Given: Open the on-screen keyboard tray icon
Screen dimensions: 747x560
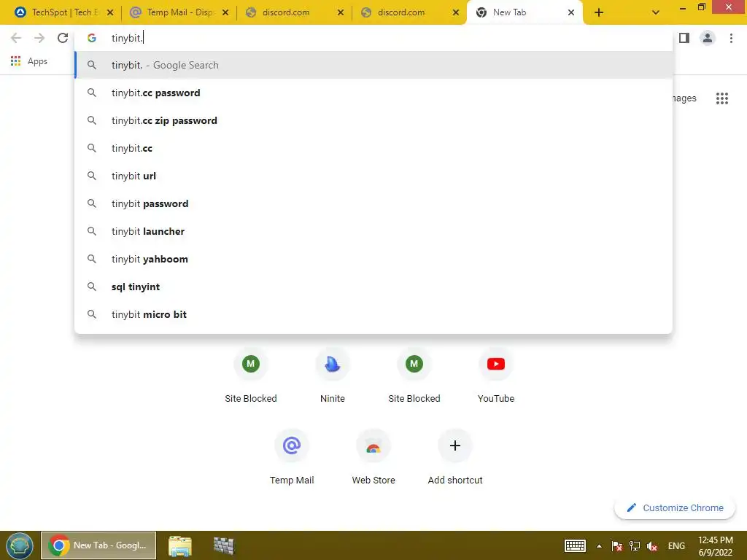Looking at the screenshot, I should coord(575,545).
